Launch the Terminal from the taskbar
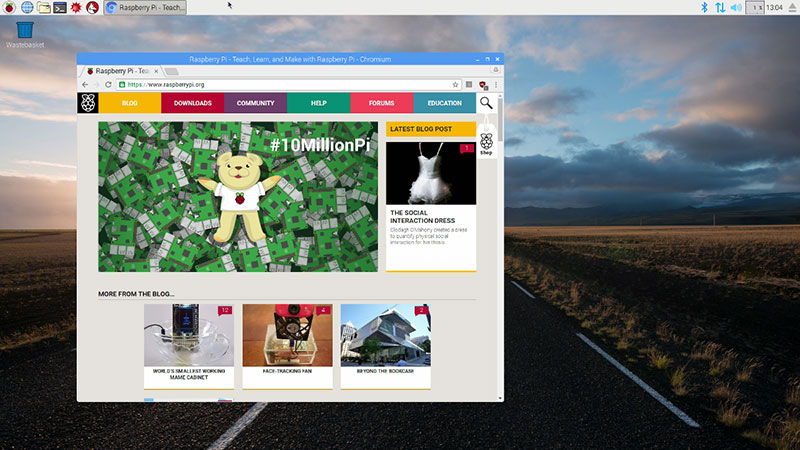The width and height of the screenshot is (800, 450). 60,7
